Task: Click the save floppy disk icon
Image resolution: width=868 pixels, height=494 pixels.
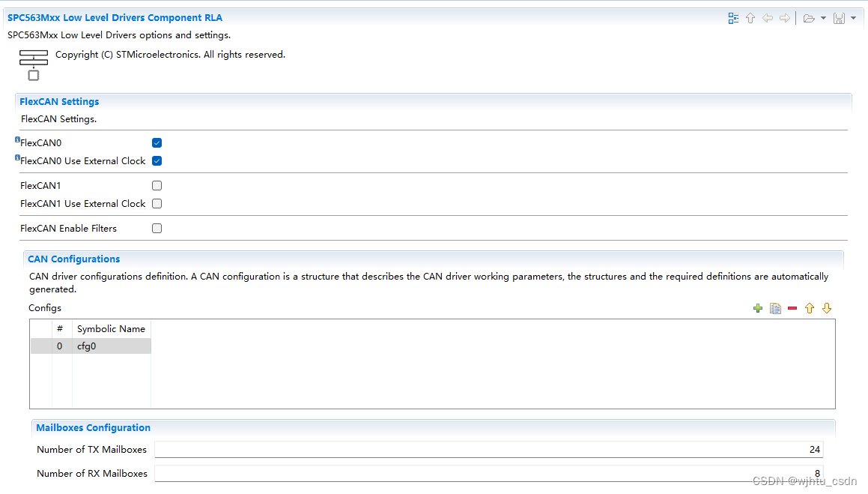Action: 840,18
